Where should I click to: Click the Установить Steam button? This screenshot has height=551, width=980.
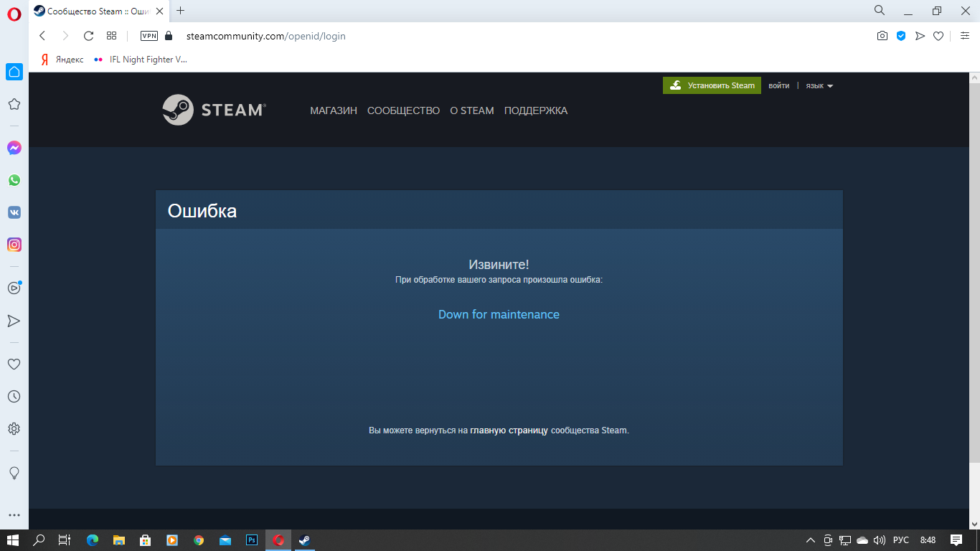tap(712, 85)
